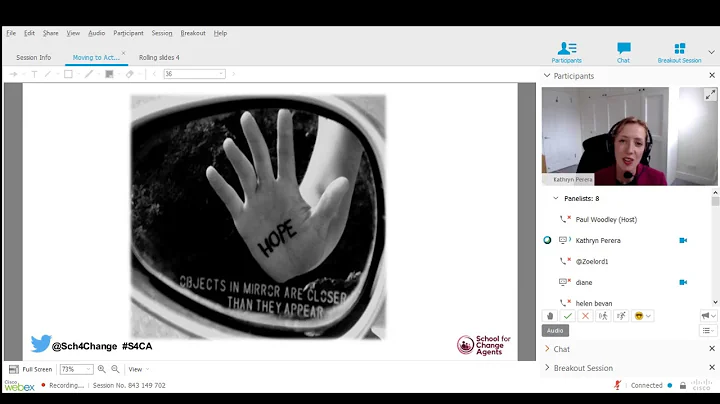Viewport: 720px width, 404px height.
Task: Select @Zoelord1 in participants list
Action: tap(592, 261)
